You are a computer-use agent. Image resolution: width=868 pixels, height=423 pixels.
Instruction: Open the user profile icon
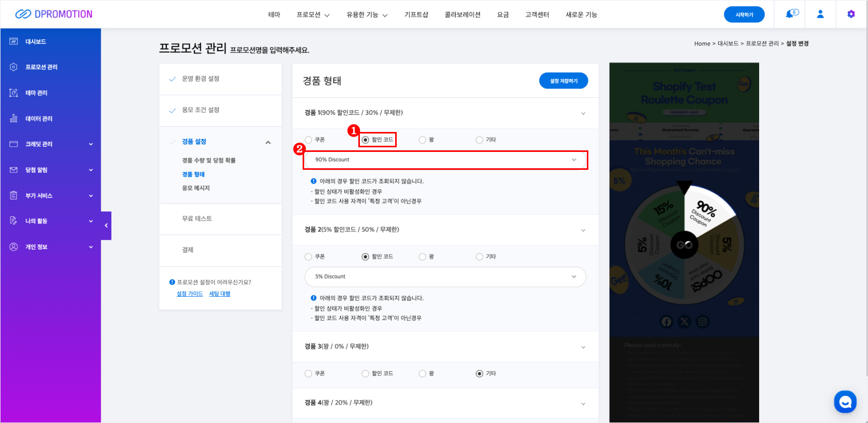[x=820, y=14]
